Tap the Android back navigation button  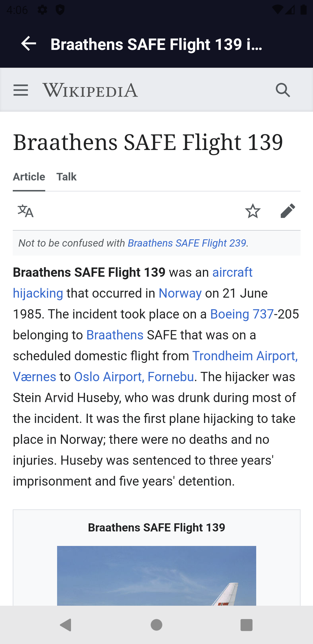tap(66, 625)
